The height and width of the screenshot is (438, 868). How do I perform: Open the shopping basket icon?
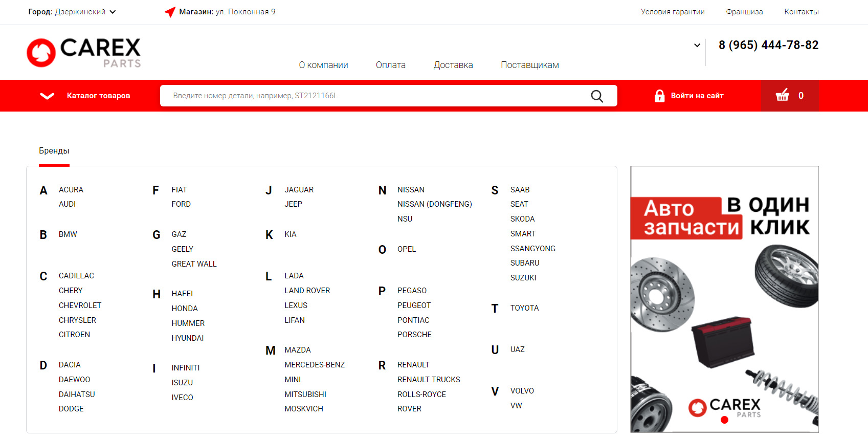pos(783,95)
